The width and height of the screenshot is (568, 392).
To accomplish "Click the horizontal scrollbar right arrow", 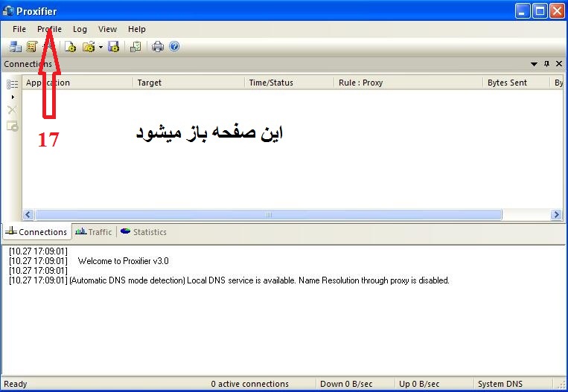I will [556, 215].
